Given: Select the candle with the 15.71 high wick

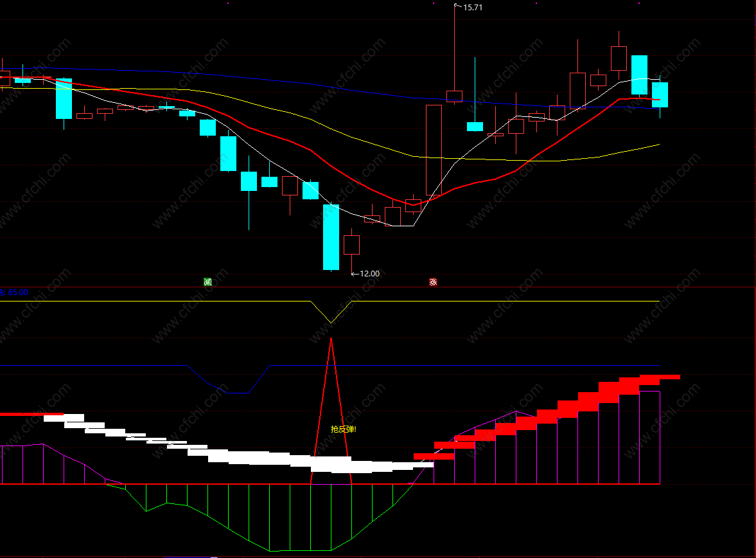Looking at the screenshot, I should [454, 96].
